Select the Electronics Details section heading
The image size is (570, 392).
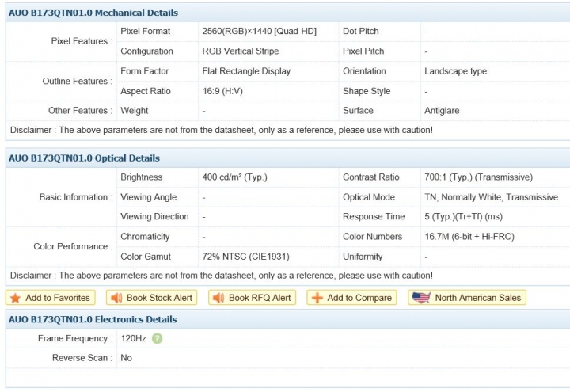click(x=93, y=319)
